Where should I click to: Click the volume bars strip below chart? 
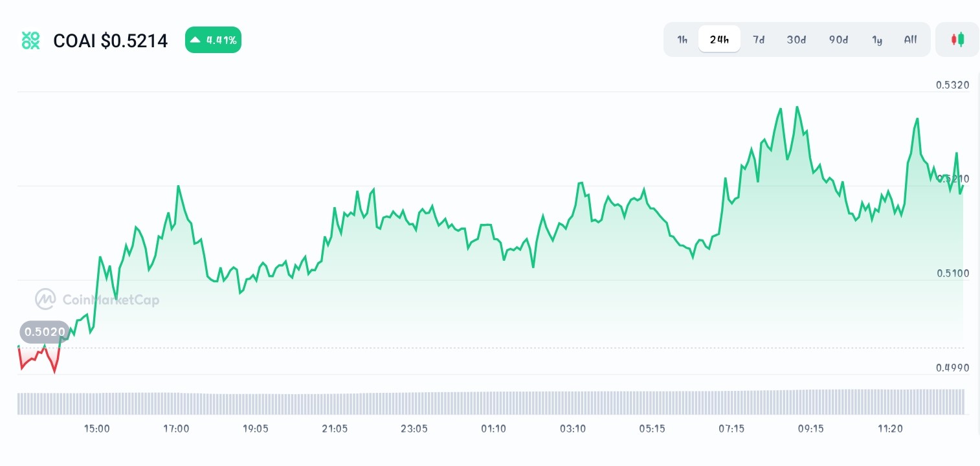click(x=491, y=402)
